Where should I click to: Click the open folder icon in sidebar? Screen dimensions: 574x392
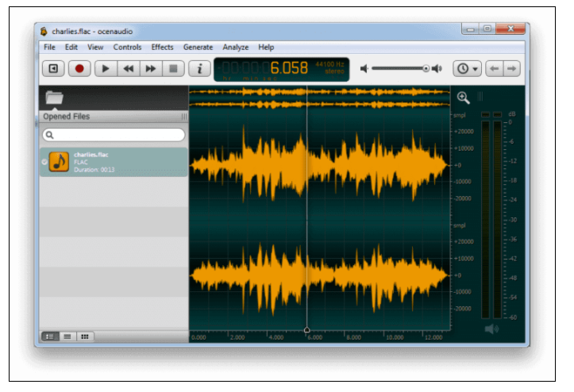pos(55,98)
